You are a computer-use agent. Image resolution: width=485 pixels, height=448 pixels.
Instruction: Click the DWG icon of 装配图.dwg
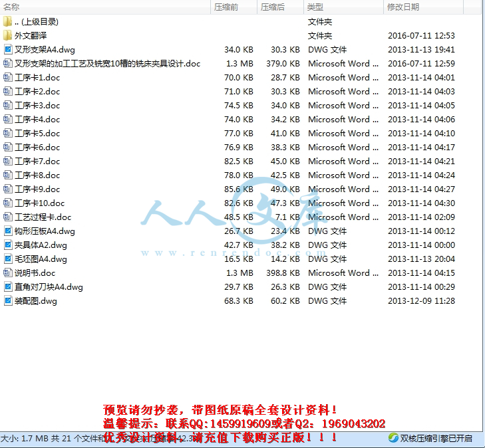(8, 300)
